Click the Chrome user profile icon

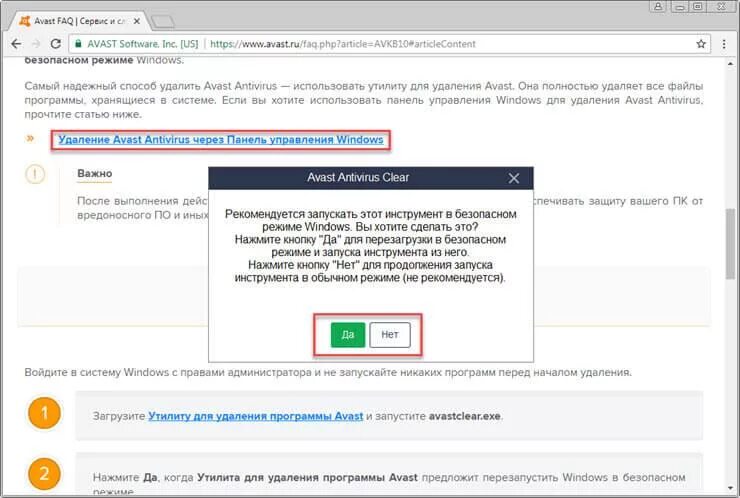pyautogui.click(x=657, y=6)
